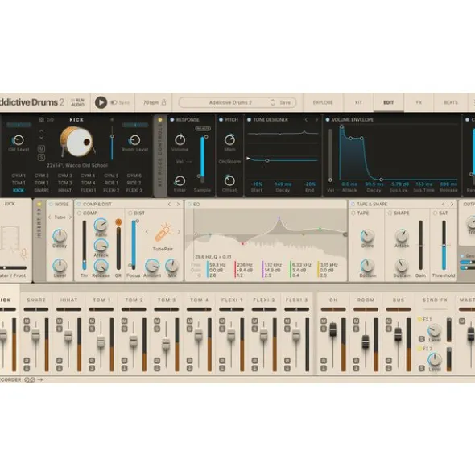
Task: Save the current preset
Action: (x=285, y=102)
